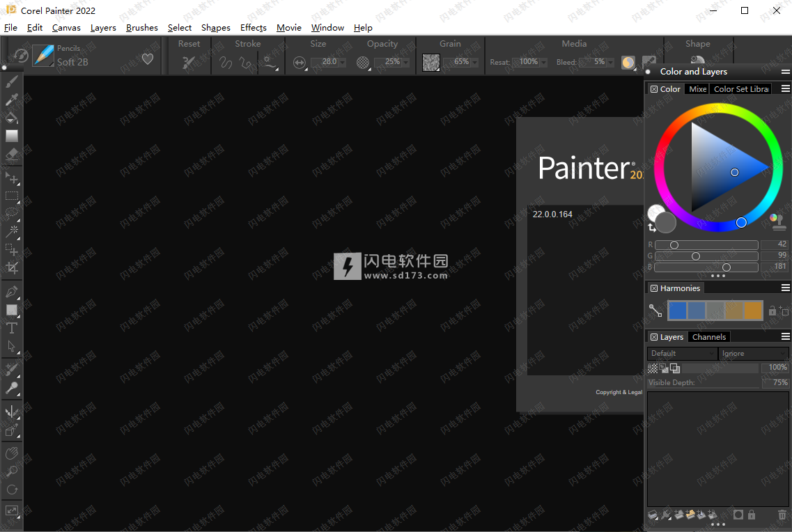Open the Opacity 25% dropdown arrow

coord(405,63)
